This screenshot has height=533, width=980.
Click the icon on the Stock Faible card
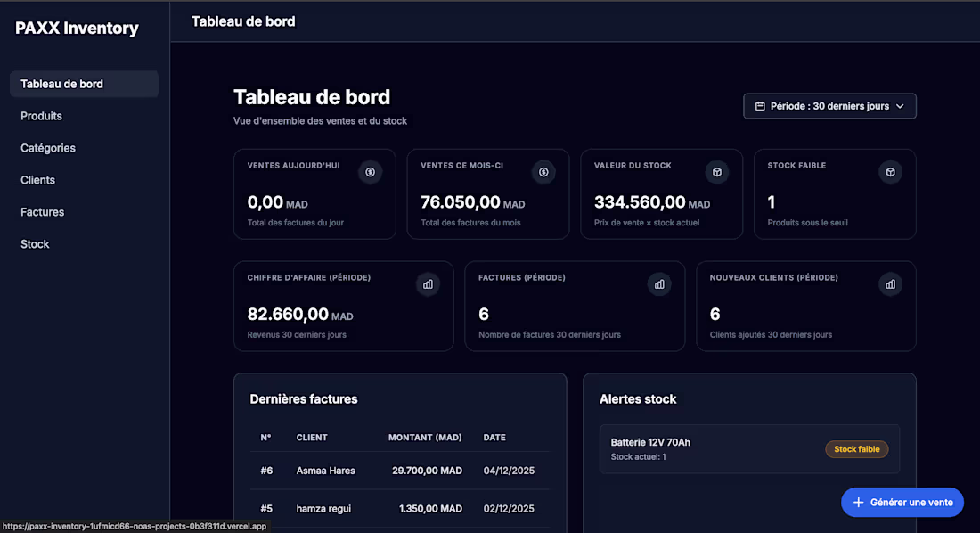[890, 172]
